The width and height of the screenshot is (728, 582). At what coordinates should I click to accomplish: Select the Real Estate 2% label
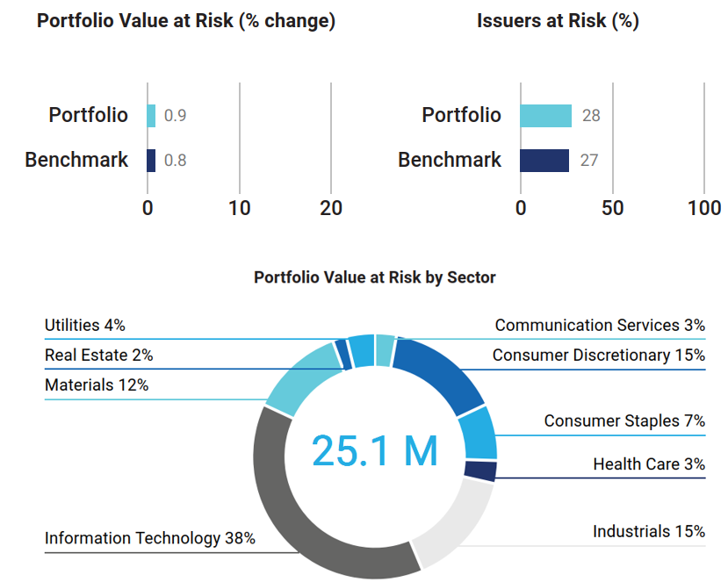99,356
